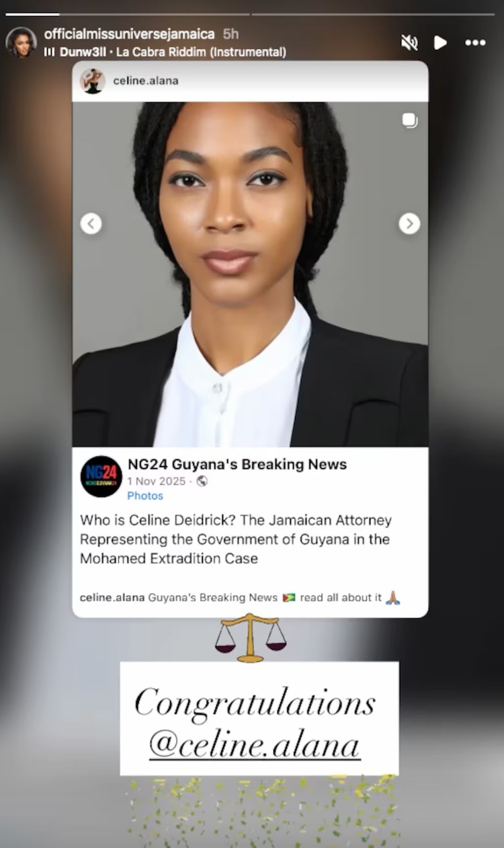The height and width of the screenshot is (848, 504).
Task: Open NG24 Guyana's Breaking News page name
Action: pyautogui.click(x=237, y=464)
